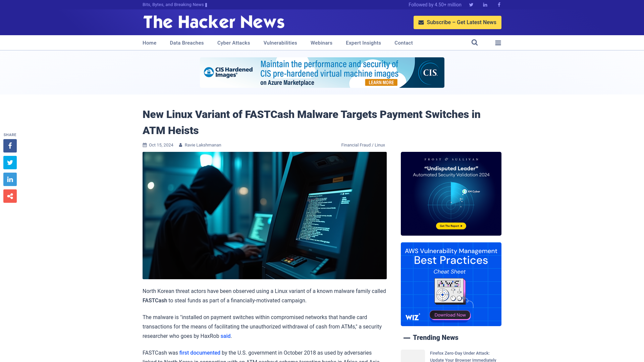This screenshot has height=362, width=644.
Task: Click the article hero image thumbnail
Action: (x=265, y=215)
